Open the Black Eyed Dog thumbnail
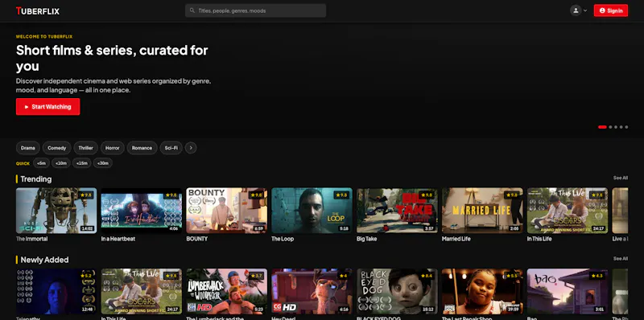 click(x=397, y=291)
